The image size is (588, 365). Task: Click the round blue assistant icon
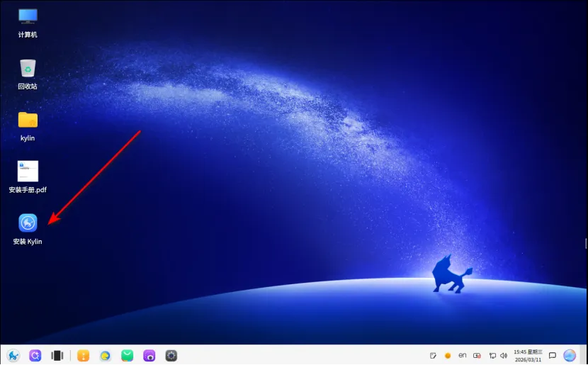(x=570, y=355)
